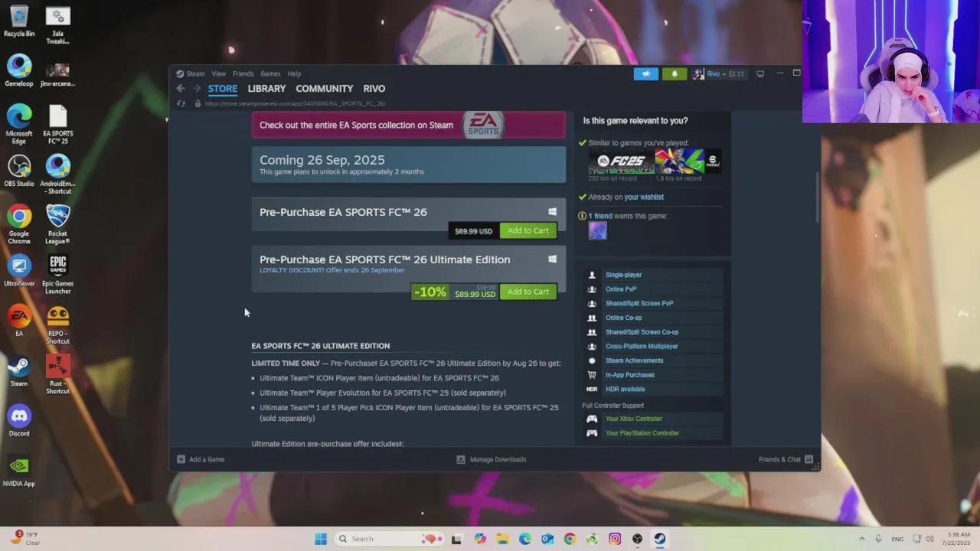Open Epic Games Launcher desktop icon
This screenshot has width=980, height=551.
click(x=57, y=274)
